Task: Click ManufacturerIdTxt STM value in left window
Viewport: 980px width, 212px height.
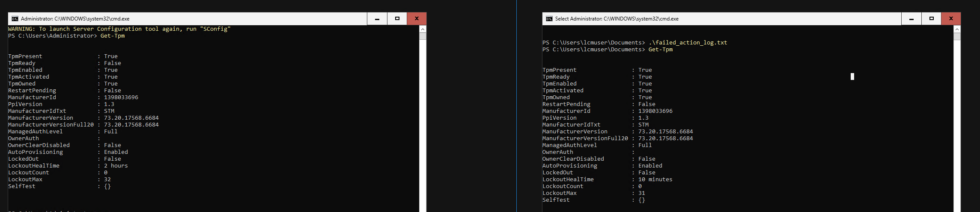Action: (109, 111)
